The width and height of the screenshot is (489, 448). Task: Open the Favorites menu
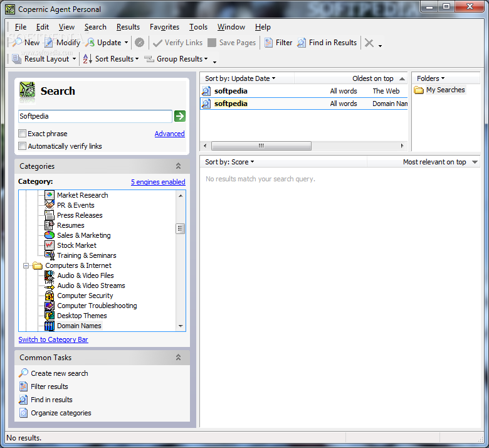point(165,27)
